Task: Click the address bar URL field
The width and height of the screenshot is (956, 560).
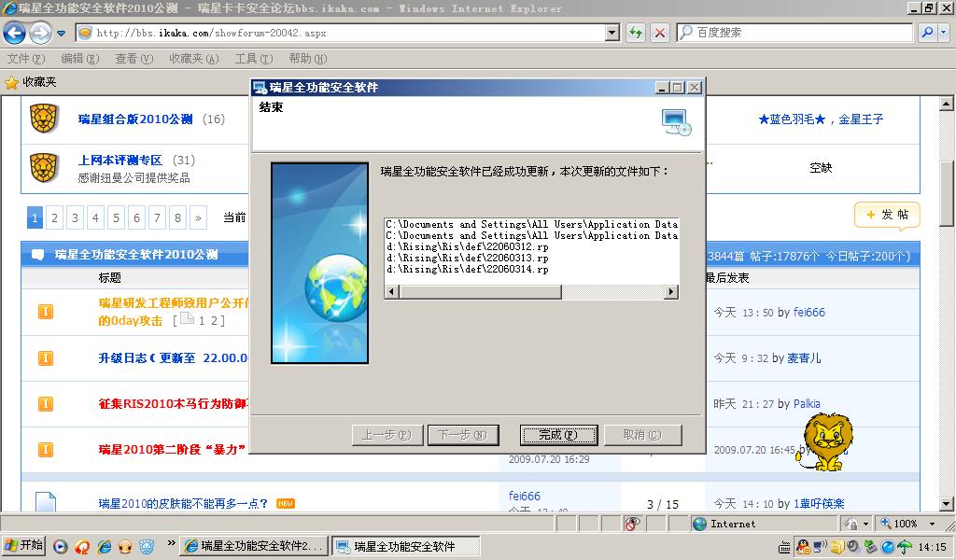Action: tap(340, 33)
